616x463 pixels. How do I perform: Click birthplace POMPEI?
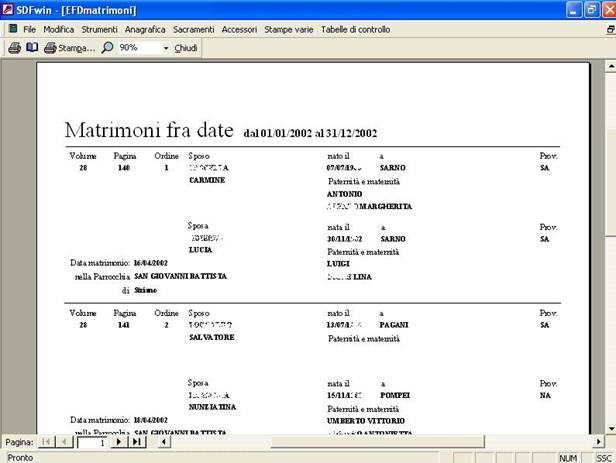(395, 395)
